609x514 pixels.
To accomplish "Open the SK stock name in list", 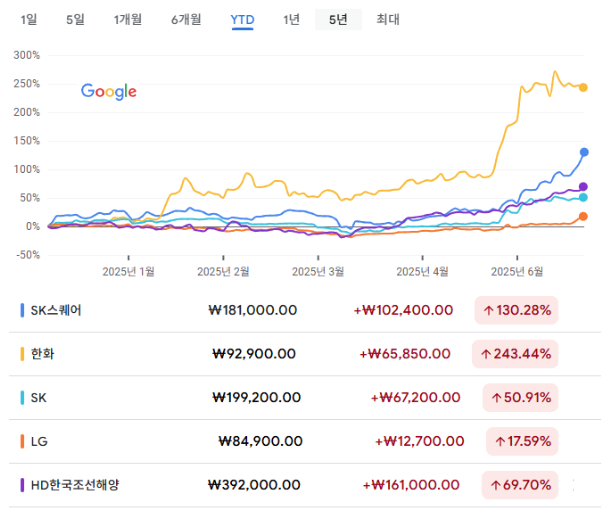I will (x=38, y=398).
